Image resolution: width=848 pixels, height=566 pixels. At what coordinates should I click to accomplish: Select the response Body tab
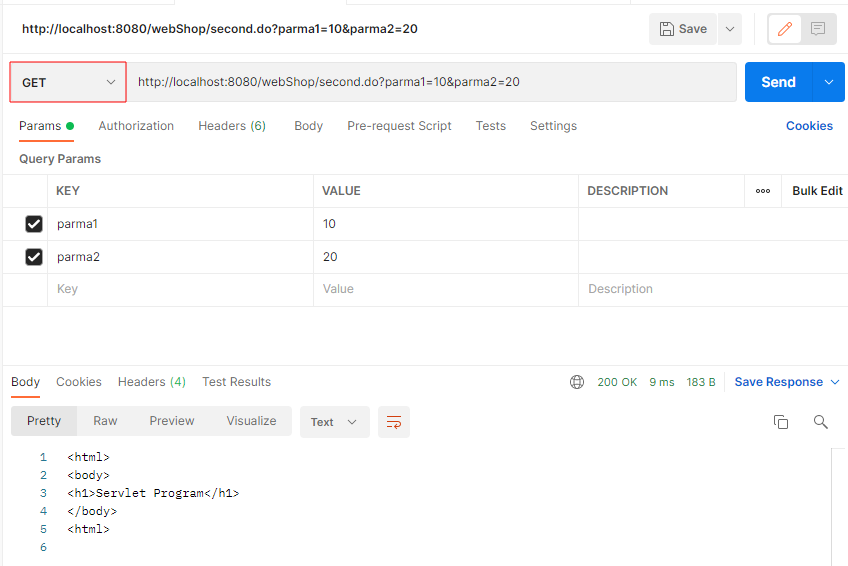[x=25, y=382]
